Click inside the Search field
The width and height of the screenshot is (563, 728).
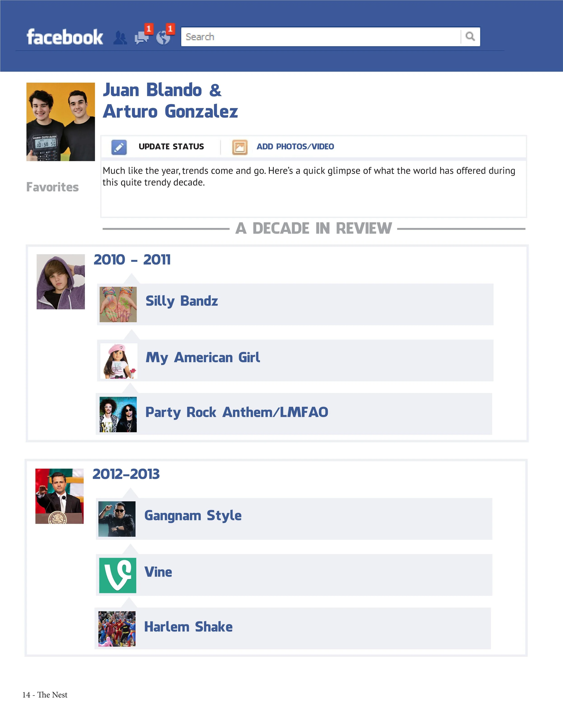pyautogui.click(x=320, y=37)
